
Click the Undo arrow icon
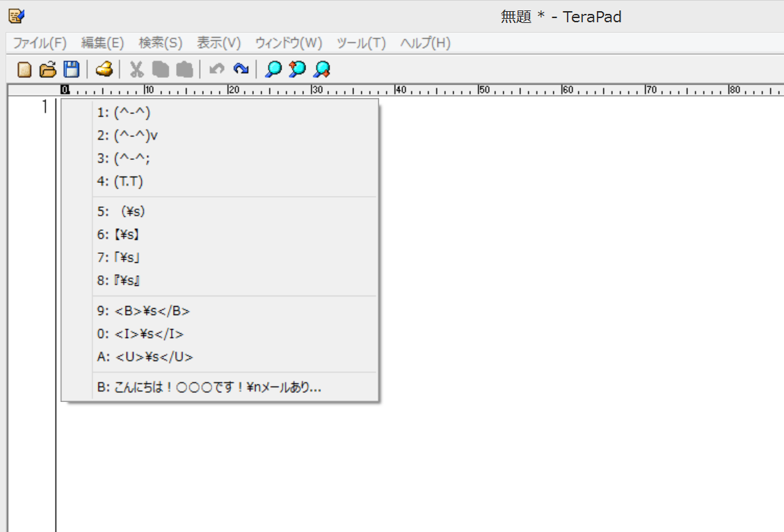(217, 69)
